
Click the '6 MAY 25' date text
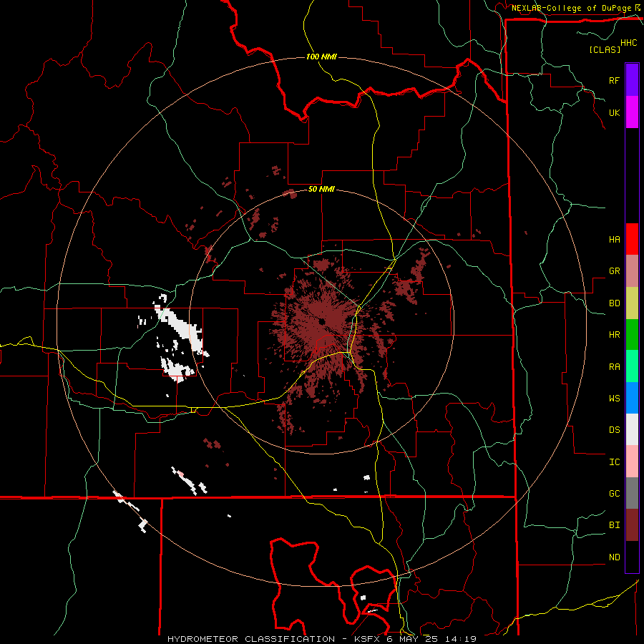click(x=411, y=639)
